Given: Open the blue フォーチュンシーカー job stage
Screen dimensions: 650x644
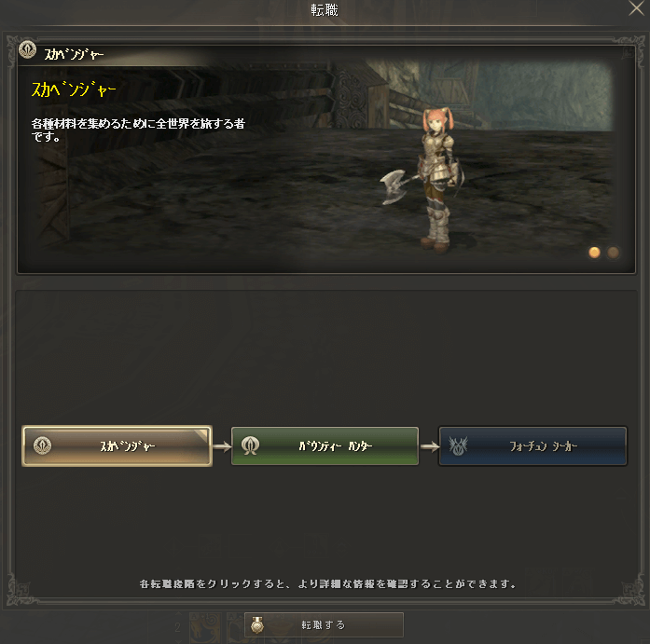Looking at the screenshot, I should [532, 446].
